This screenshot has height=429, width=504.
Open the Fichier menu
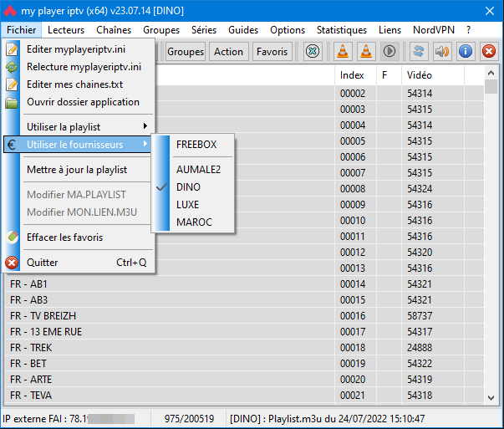click(21, 30)
